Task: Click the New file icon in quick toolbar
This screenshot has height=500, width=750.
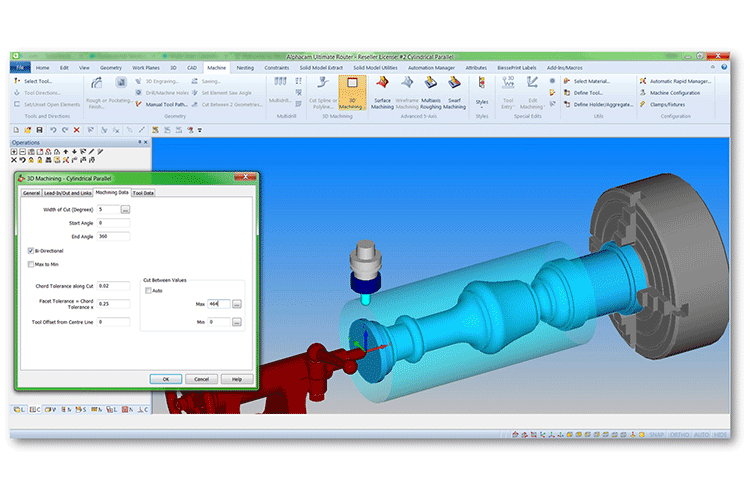Action: 16,130
